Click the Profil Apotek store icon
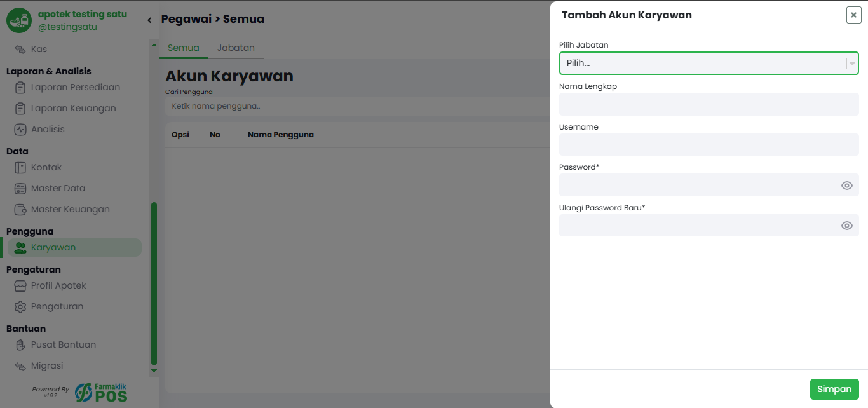The height and width of the screenshot is (408, 868). pos(20,285)
